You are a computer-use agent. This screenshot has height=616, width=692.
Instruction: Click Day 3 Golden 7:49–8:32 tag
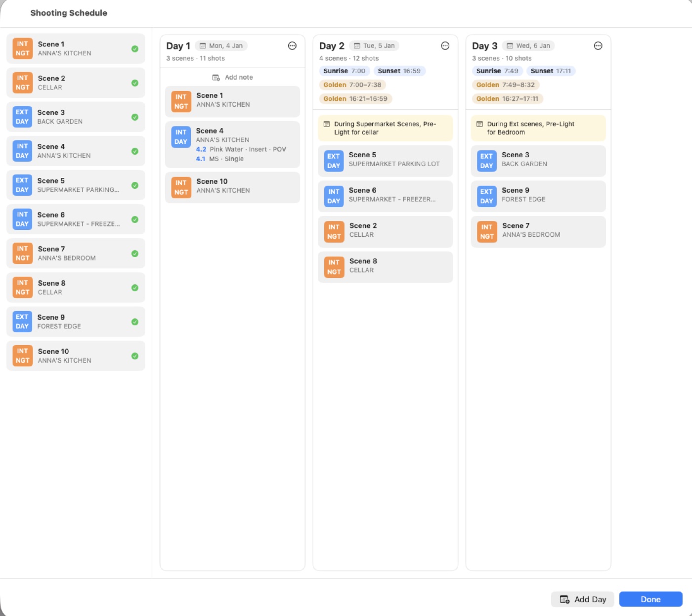click(506, 85)
